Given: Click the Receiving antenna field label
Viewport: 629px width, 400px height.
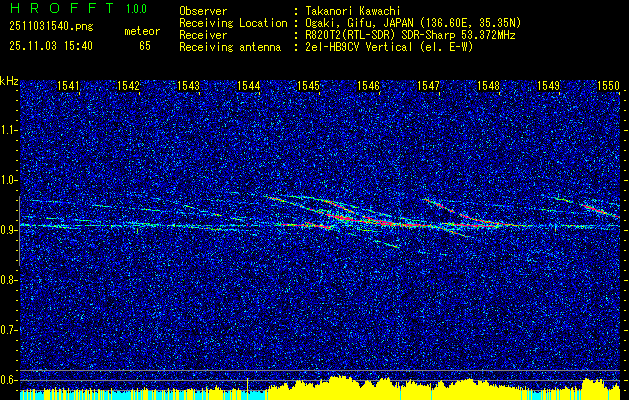Looking at the screenshot, I should [x=230, y=47].
